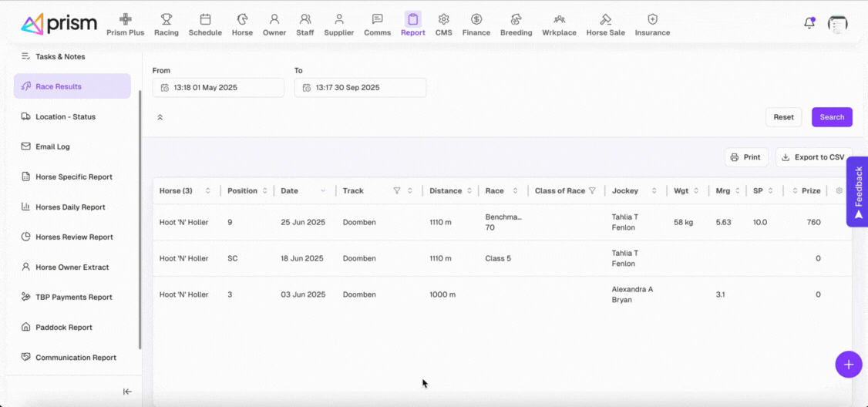Click the table column settings gear
This screenshot has height=407, width=868.
point(839,190)
